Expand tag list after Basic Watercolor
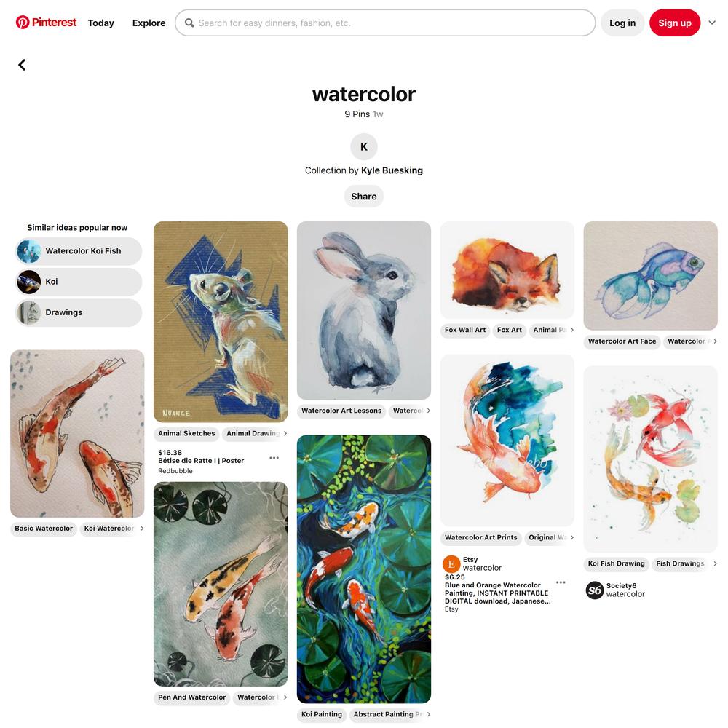Screen dimensions: 728x728 pos(142,529)
